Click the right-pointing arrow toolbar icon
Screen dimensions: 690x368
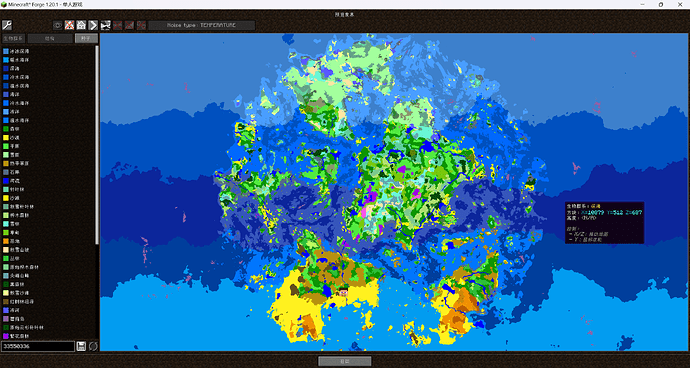pyautogui.click(x=93, y=25)
